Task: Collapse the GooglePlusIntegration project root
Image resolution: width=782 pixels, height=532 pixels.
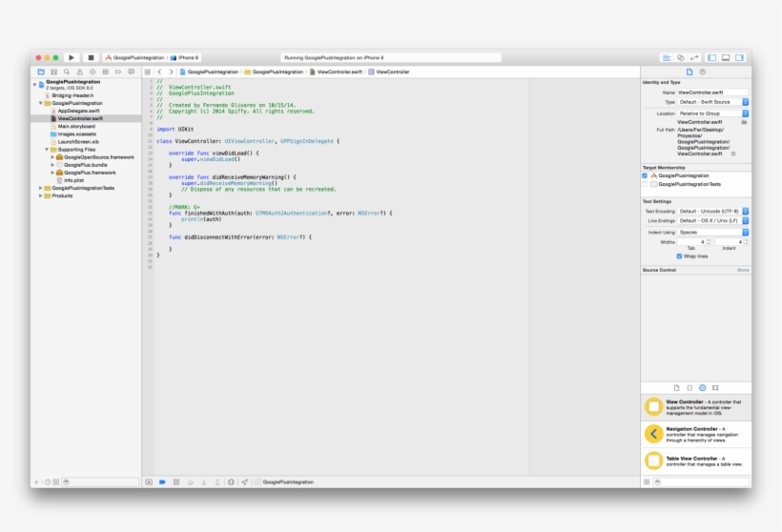Action: (34, 85)
